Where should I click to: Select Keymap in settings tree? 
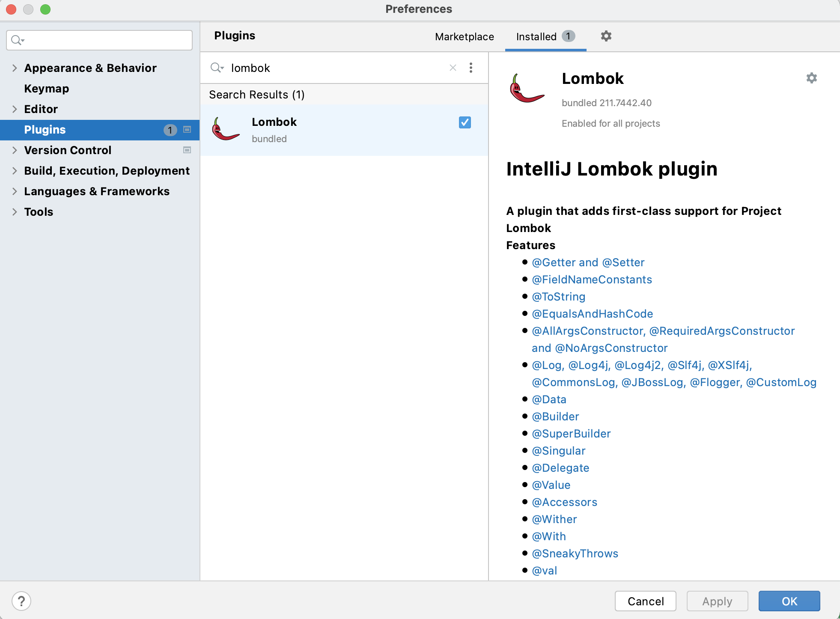click(47, 88)
